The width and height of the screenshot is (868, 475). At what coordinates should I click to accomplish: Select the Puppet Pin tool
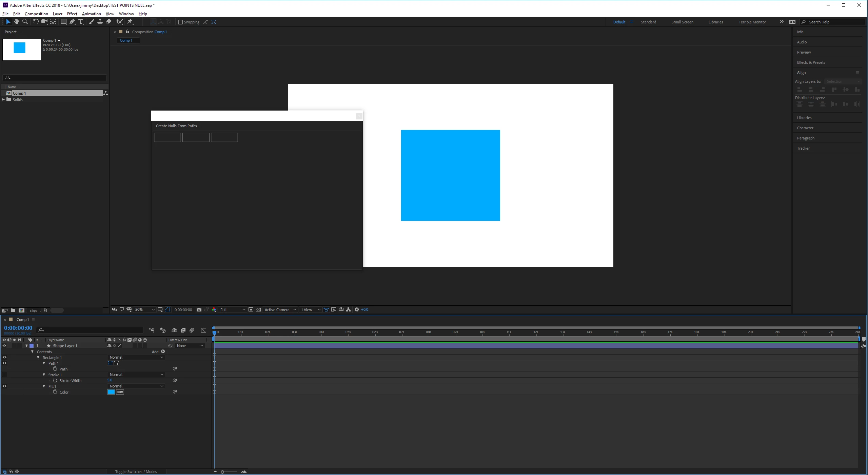click(x=130, y=22)
